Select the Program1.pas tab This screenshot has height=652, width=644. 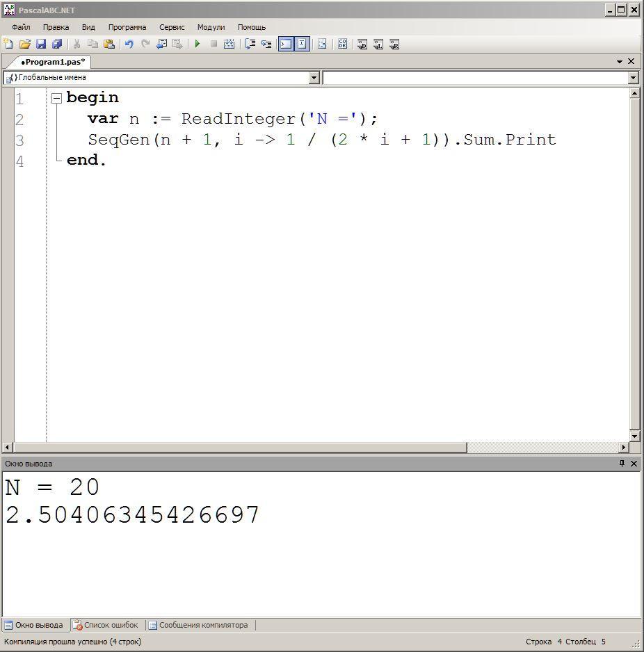coord(52,62)
